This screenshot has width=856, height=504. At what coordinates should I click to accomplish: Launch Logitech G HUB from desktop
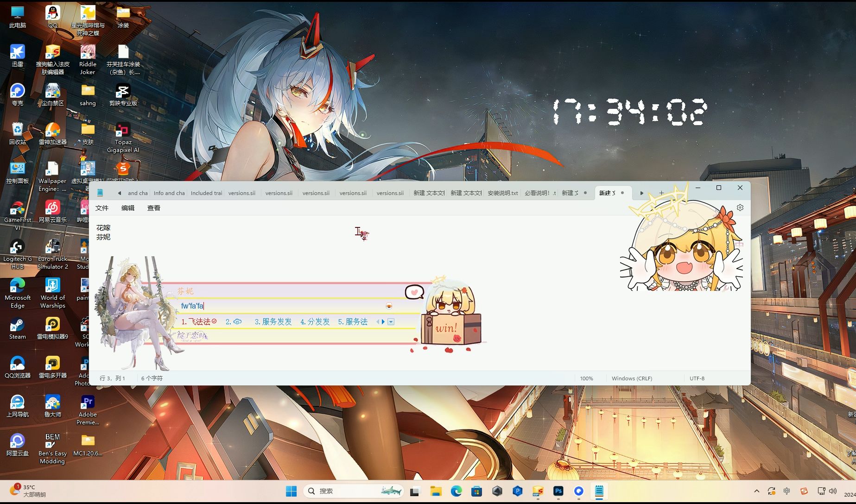tap(18, 254)
